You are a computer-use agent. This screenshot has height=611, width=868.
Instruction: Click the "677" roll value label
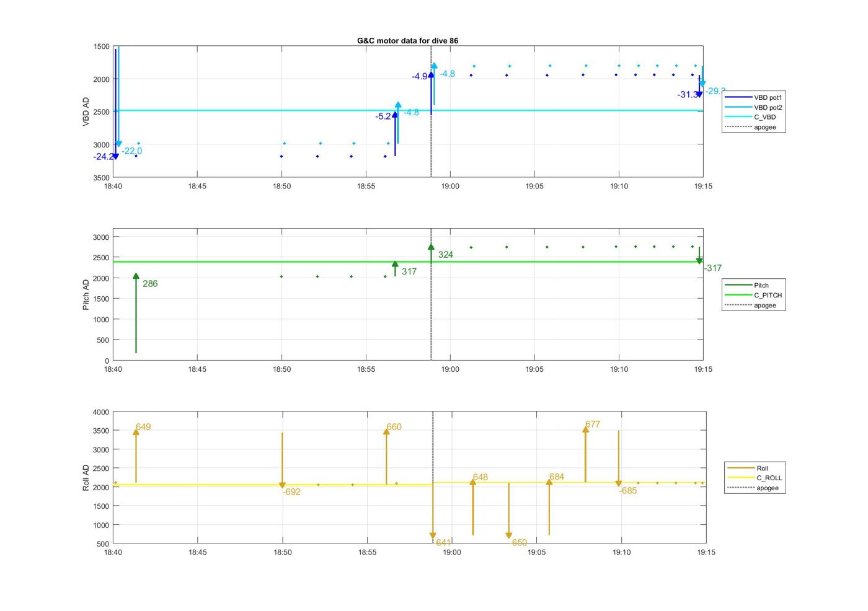pos(593,424)
